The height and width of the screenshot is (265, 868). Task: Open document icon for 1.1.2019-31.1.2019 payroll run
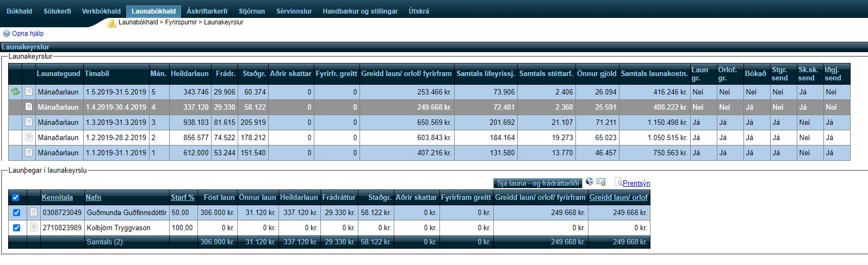coord(29,153)
